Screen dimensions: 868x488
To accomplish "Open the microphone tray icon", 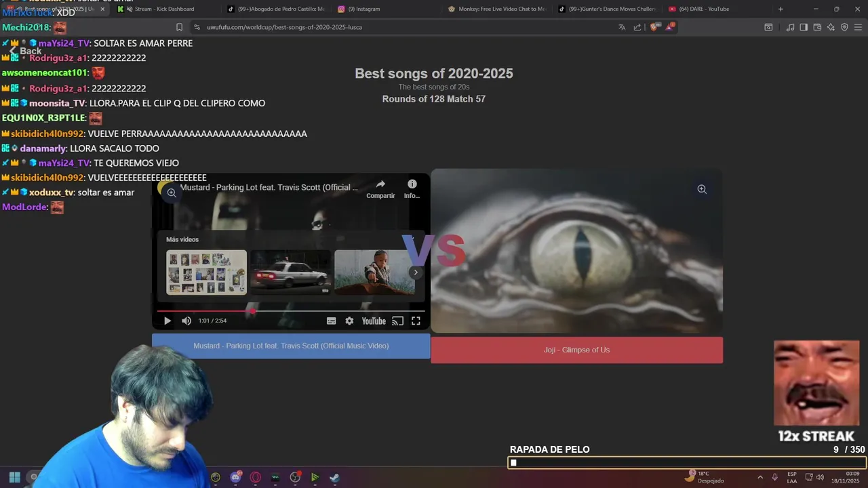I will (775, 477).
